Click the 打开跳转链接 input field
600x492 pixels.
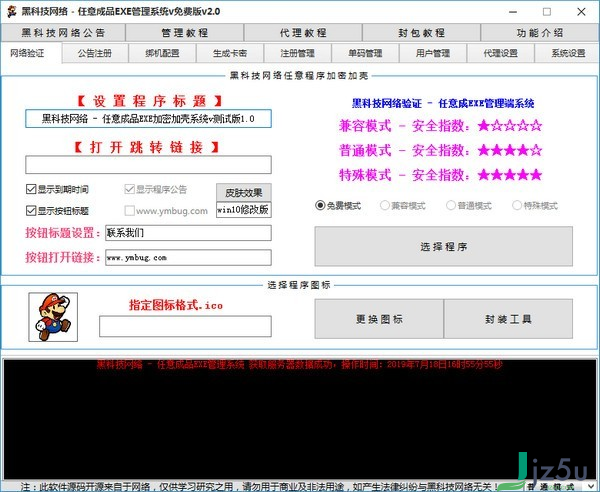pyautogui.click(x=148, y=165)
